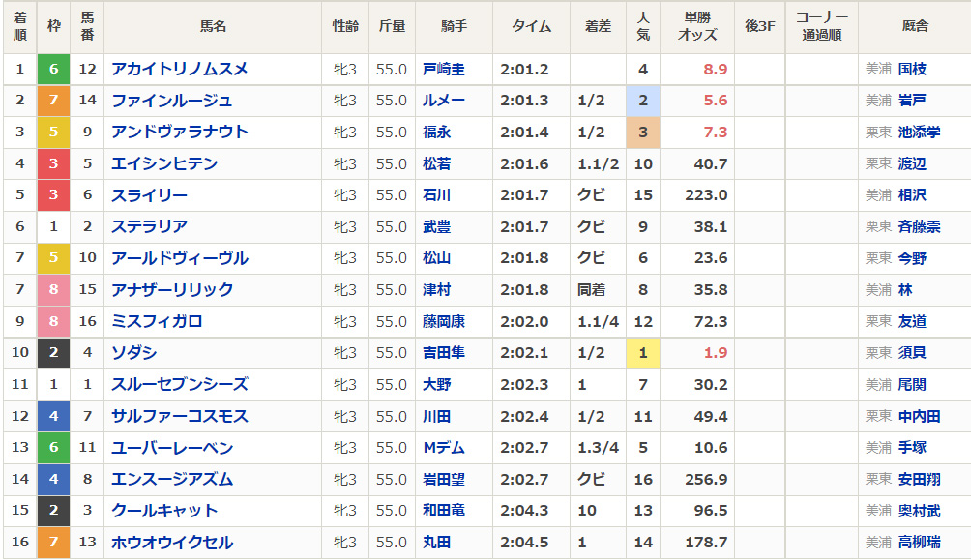Open trainer 須貝 link
The image size is (971, 560).
[x=912, y=352]
